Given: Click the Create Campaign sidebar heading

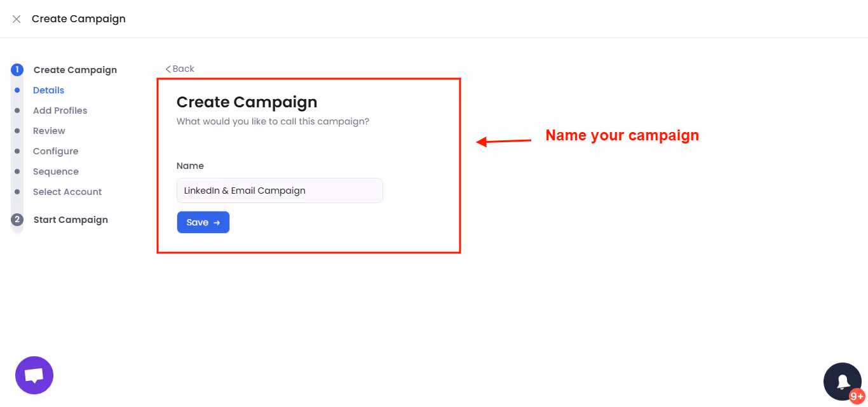Looking at the screenshot, I should 75,69.
